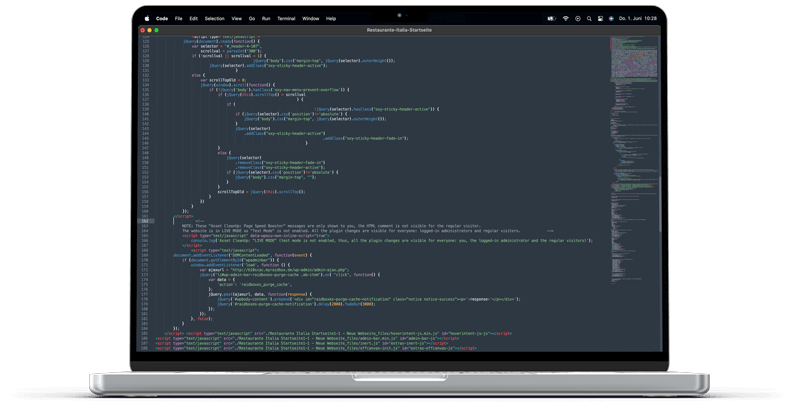Click the date and time display

tap(638, 18)
